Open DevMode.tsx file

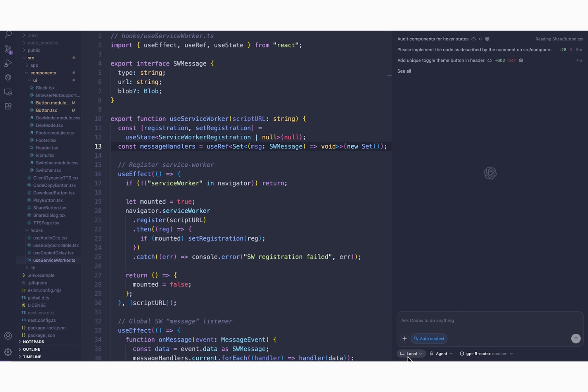click(x=49, y=126)
